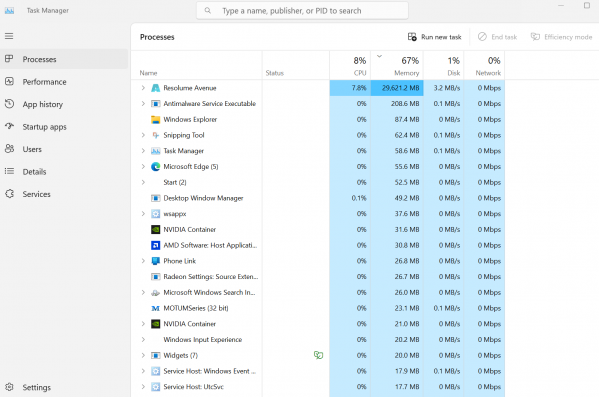This screenshot has height=397, width=599.
Task: Switch to the Performance page
Action: (64, 82)
